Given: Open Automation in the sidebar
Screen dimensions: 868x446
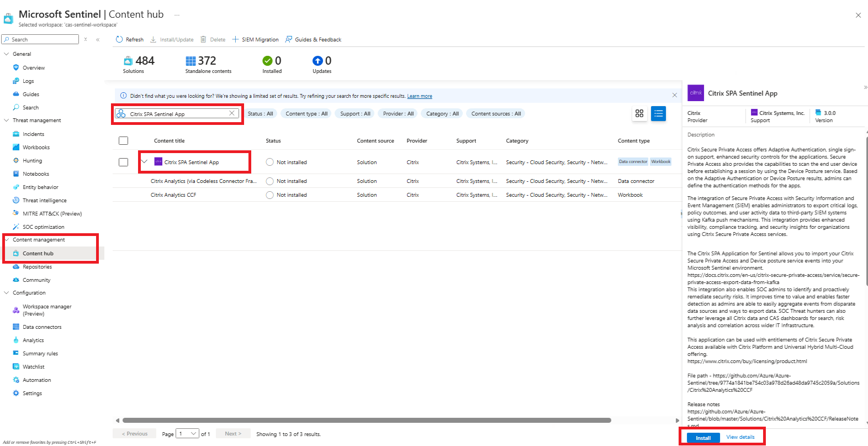Looking at the screenshot, I should 36,380.
